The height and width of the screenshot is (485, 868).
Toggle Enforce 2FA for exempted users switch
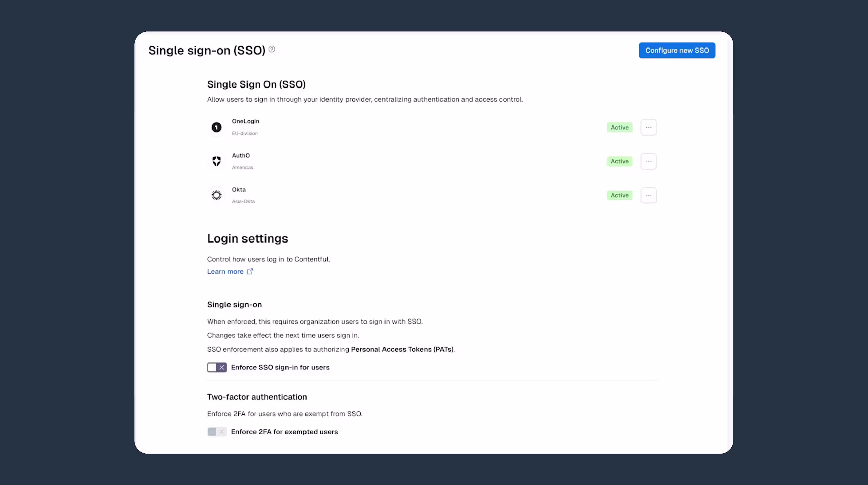pyautogui.click(x=217, y=432)
